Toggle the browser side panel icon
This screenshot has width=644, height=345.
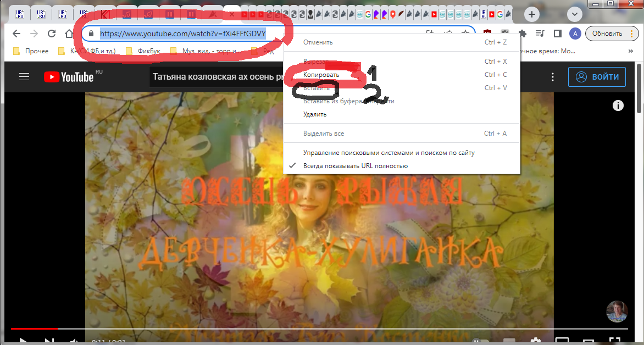pyautogui.click(x=557, y=34)
